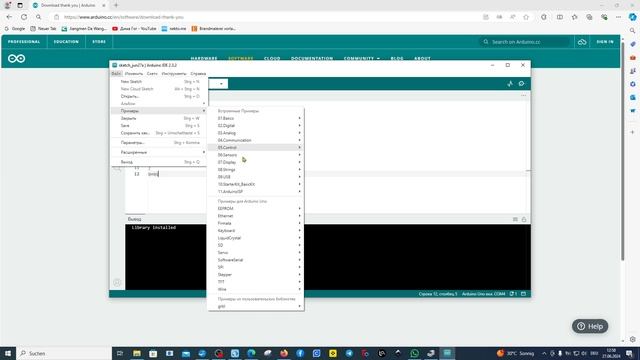Click the Help button on webpage

click(590, 326)
